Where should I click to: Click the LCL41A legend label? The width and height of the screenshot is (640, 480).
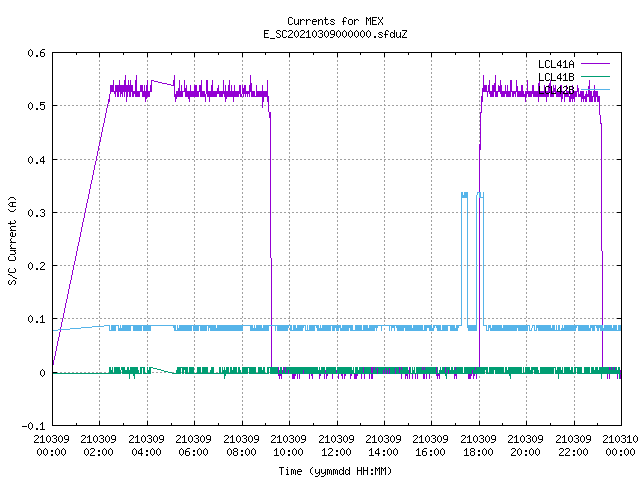(x=556, y=64)
